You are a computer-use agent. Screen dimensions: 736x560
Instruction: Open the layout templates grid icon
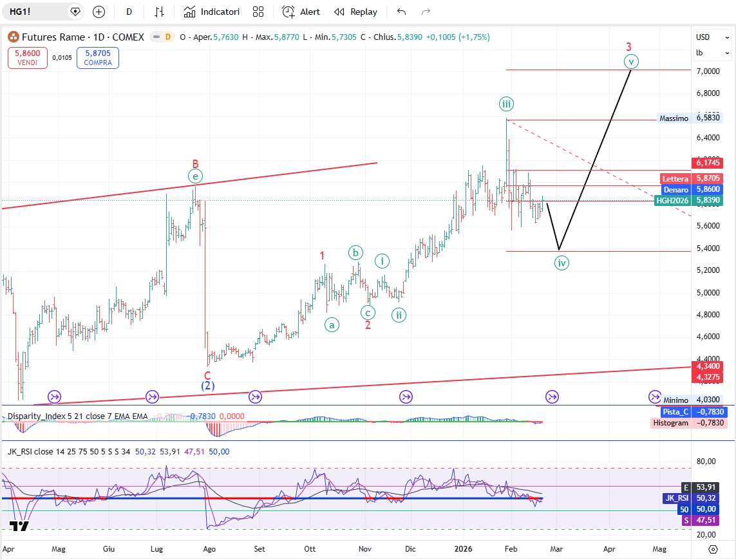click(258, 12)
